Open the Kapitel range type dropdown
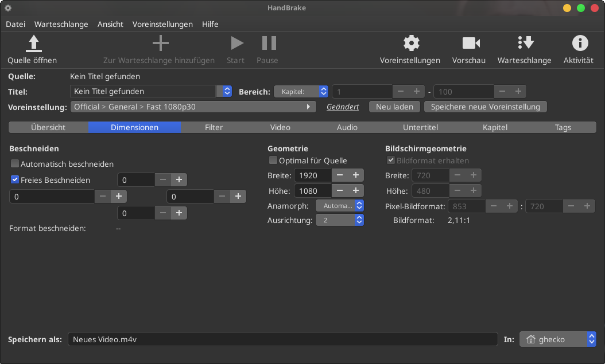This screenshot has height=364, width=605. pos(301,92)
